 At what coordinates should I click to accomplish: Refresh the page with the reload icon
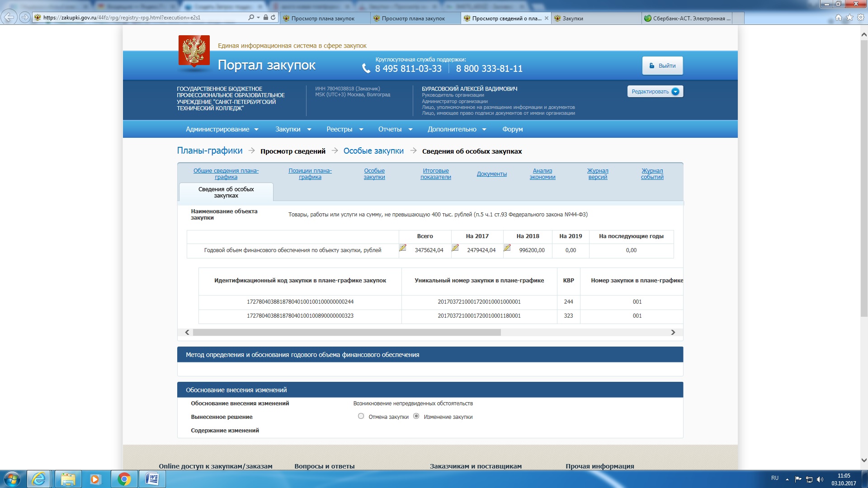[x=273, y=18]
